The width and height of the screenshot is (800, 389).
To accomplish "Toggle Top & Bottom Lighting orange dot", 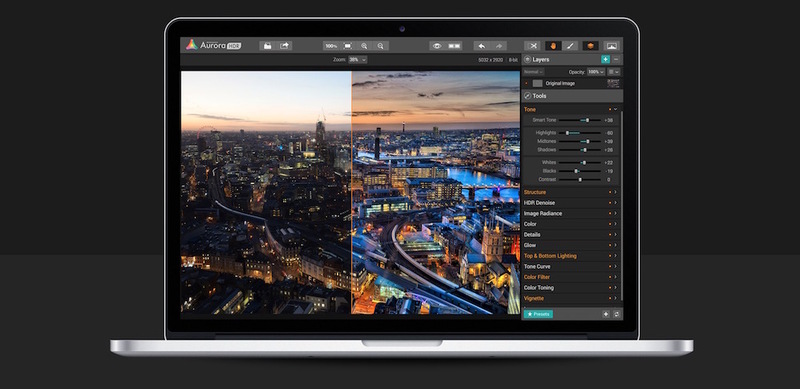I will [x=610, y=256].
